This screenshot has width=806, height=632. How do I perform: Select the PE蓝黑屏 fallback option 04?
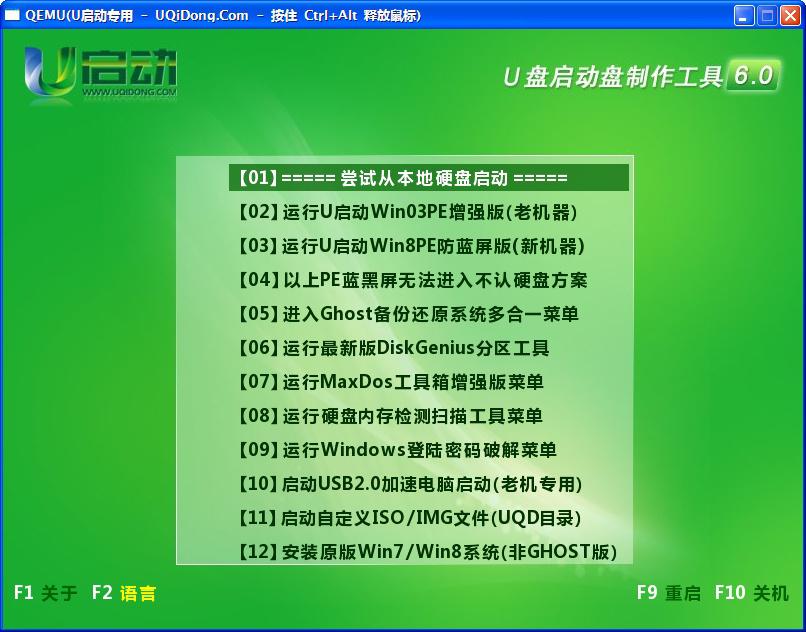tap(403, 280)
